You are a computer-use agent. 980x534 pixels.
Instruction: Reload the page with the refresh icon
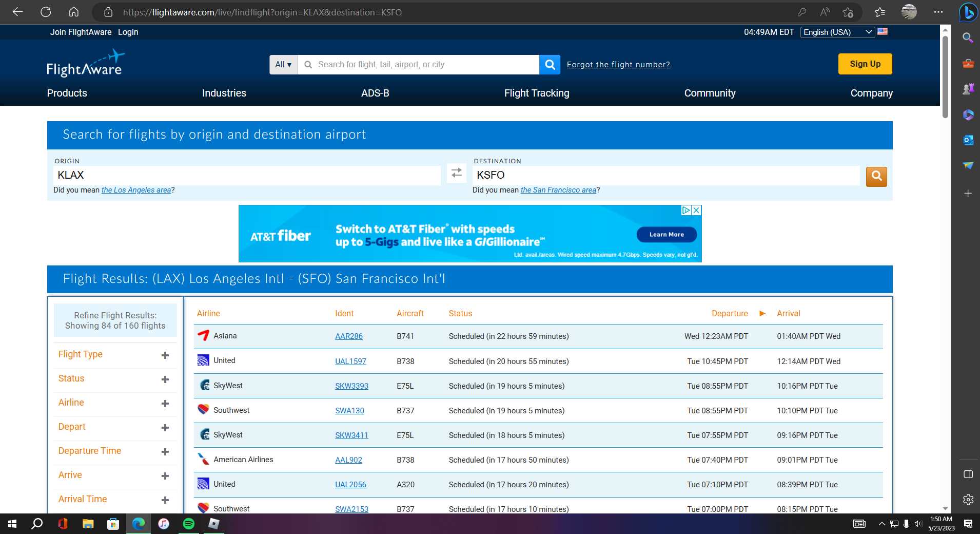pyautogui.click(x=46, y=12)
